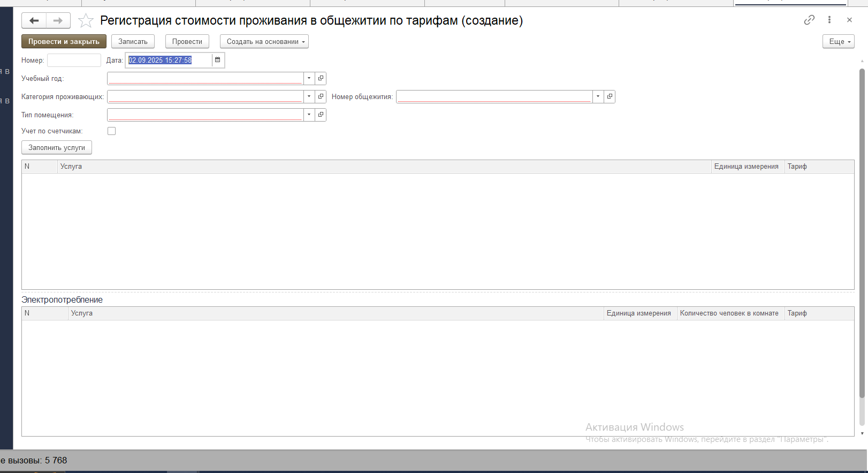Expand the Номер общежития dropdown
Viewport: 868px width, 473px height.
click(x=598, y=96)
